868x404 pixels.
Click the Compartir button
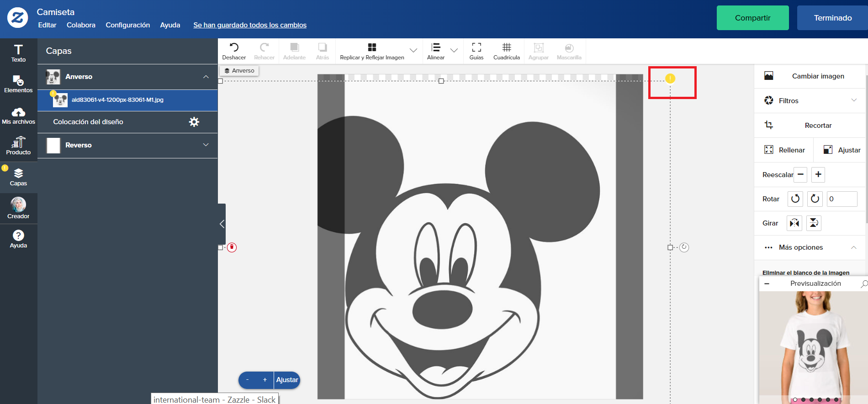[752, 18]
